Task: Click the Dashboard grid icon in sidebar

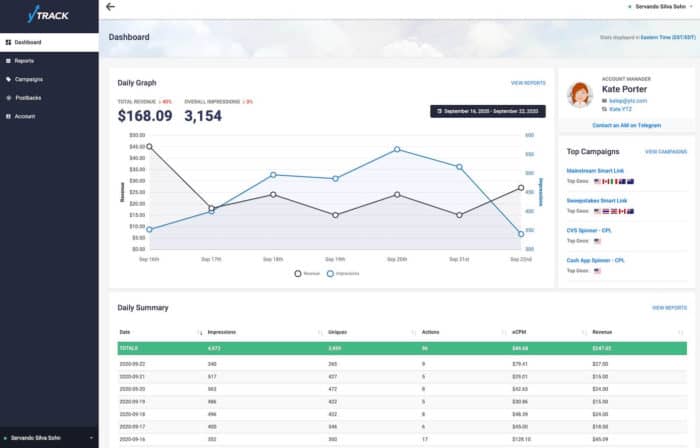Action: [8, 42]
